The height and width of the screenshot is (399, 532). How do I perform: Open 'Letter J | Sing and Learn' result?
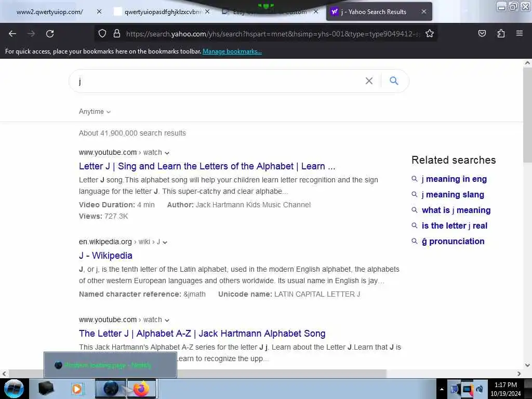click(207, 166)
